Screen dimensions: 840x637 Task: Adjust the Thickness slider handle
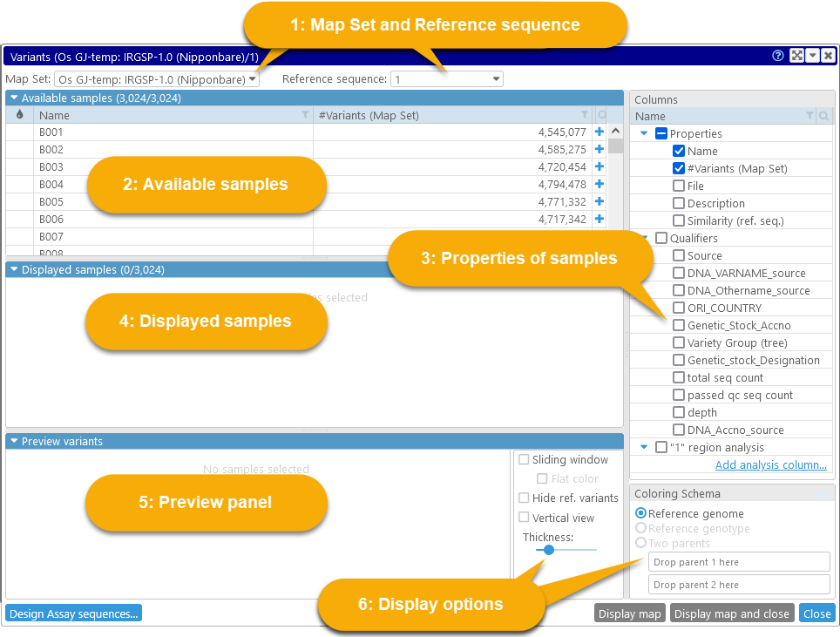[x=548, y=550]
